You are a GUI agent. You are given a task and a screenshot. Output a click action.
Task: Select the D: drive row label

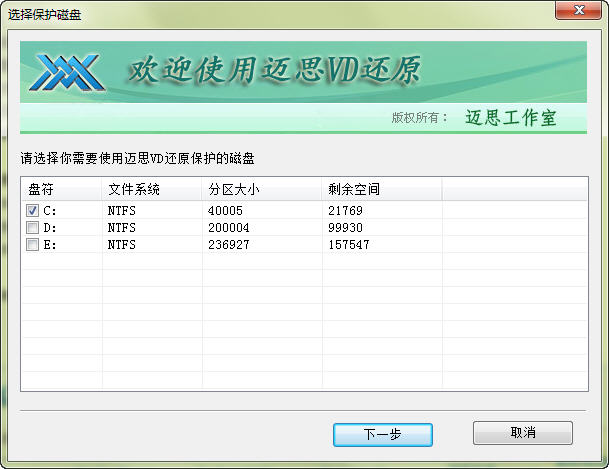[50, 228]
